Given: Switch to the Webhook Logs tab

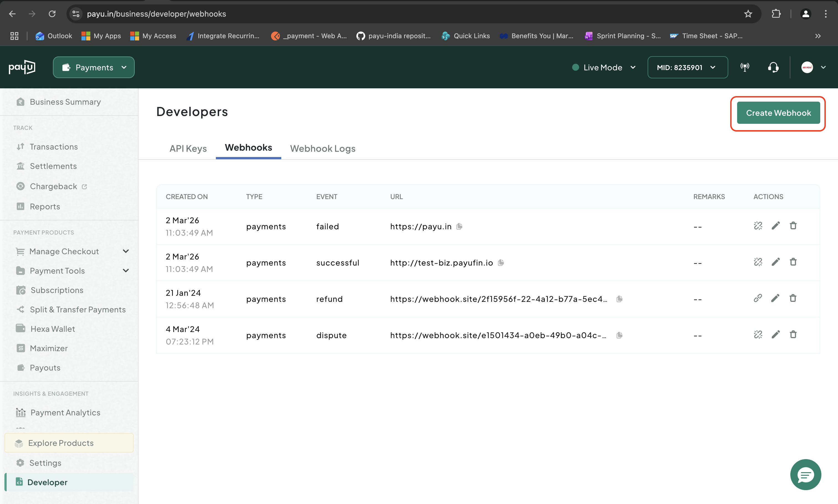Looking at the screenshot, I should pos(323,148).
